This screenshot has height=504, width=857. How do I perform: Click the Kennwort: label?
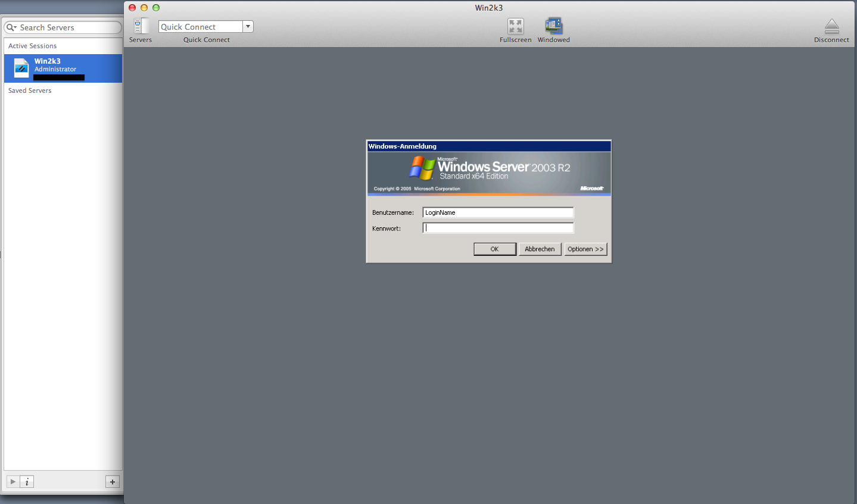tap(387, 228)
